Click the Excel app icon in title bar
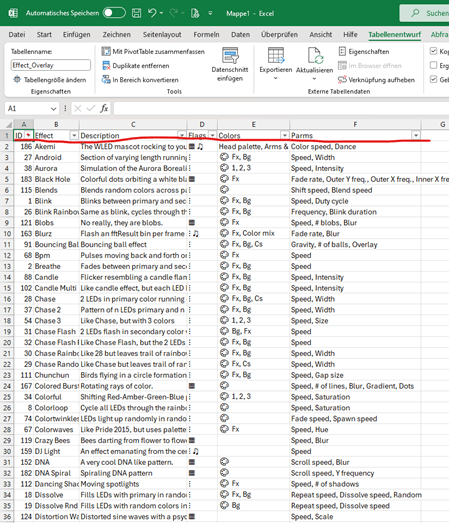Image resolution: width=449 pixels, height=523 pixels. 13,13
